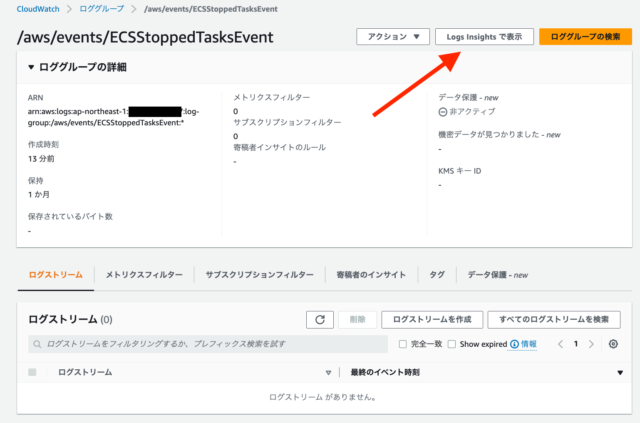640x423 pixels.
Task: Click the breadcrumb /aws/events/ECSStoppedTasksEvent text
Action: pos(211,9)
